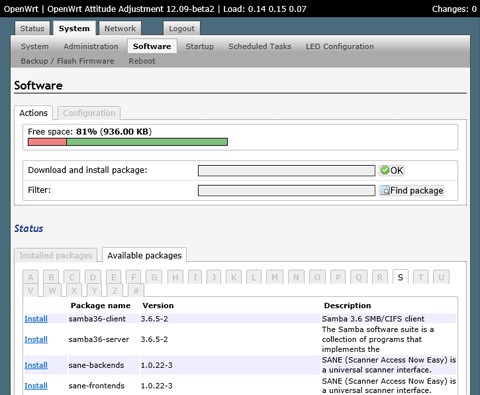Image resolution: width=480 pixels, height=395 pixels.
Task: Show packages starting with R
Action: (380, 277)
